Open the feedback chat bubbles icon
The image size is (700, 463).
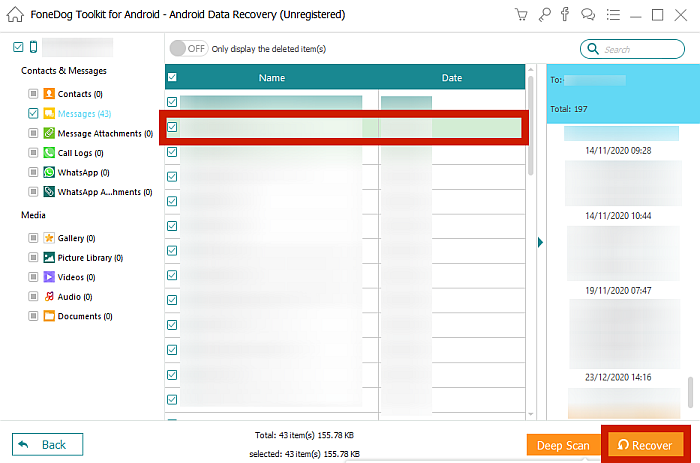click(x=588, y=14)
